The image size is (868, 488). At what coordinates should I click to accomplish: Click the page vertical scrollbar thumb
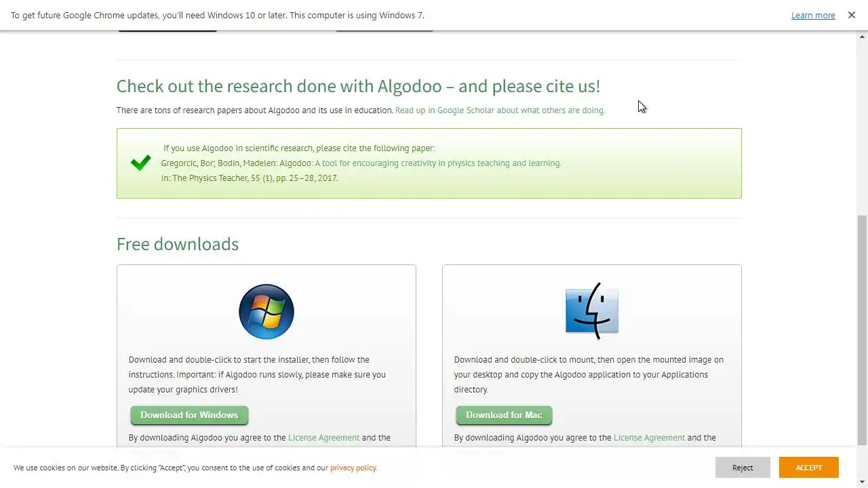pos(862,330)
